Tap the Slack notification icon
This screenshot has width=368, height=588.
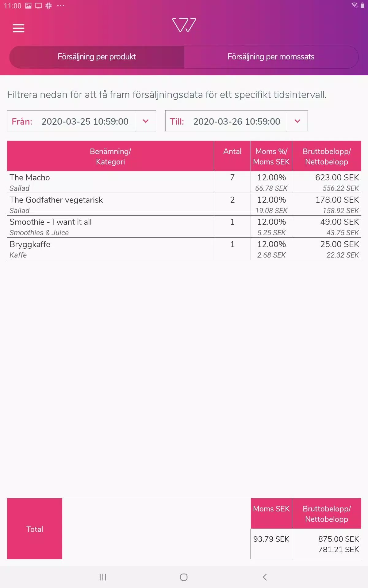(48, 6)
